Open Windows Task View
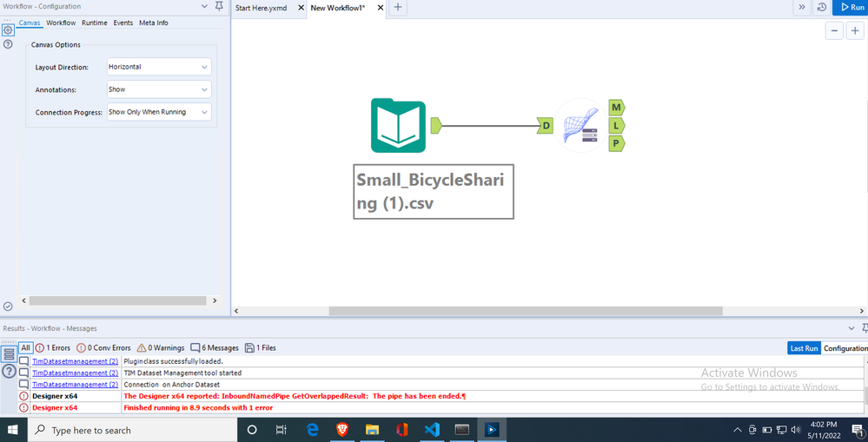The height and width of the screenshot is (442, 868). [x=282, y=430]
